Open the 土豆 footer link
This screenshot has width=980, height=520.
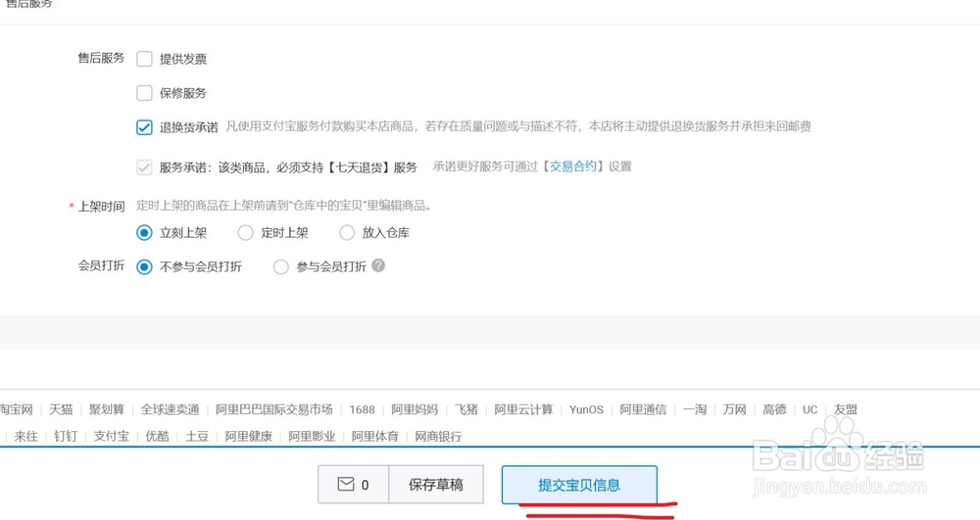(x=197, y=437)
